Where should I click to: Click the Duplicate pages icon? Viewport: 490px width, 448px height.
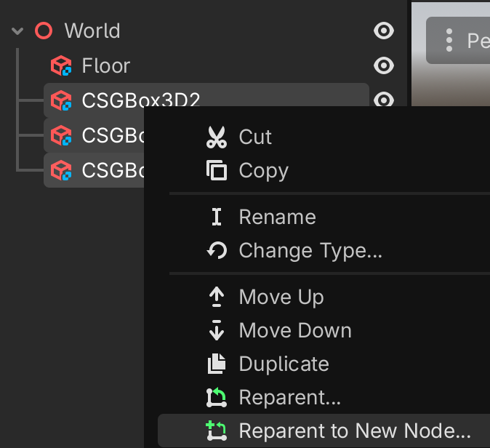[x=217, y=364]
